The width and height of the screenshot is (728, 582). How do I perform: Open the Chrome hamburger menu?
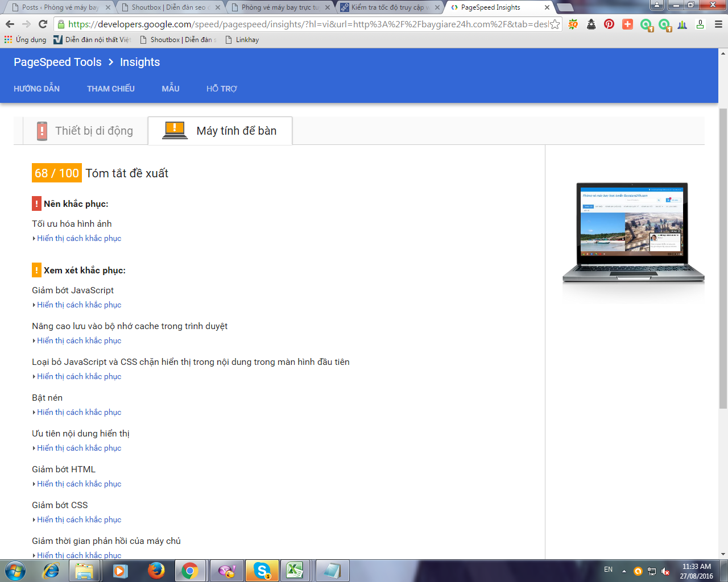(x=718, y=24)
